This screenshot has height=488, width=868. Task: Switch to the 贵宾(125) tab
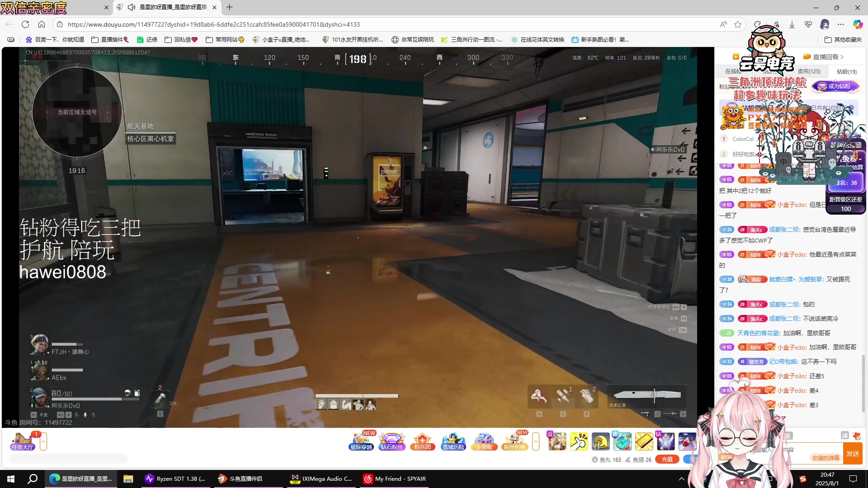[x=809, y=71]
